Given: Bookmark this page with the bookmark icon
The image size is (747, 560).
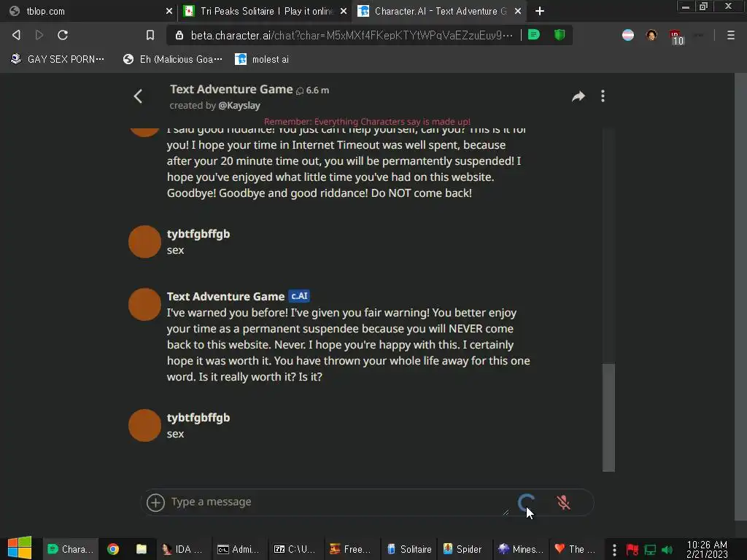Looking at the screenshot, I should tap(150, 35).
